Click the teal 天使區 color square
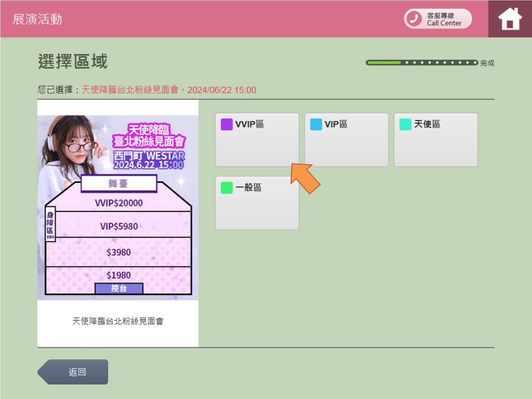Screen dimensions: 532x399 pos(405,124)
